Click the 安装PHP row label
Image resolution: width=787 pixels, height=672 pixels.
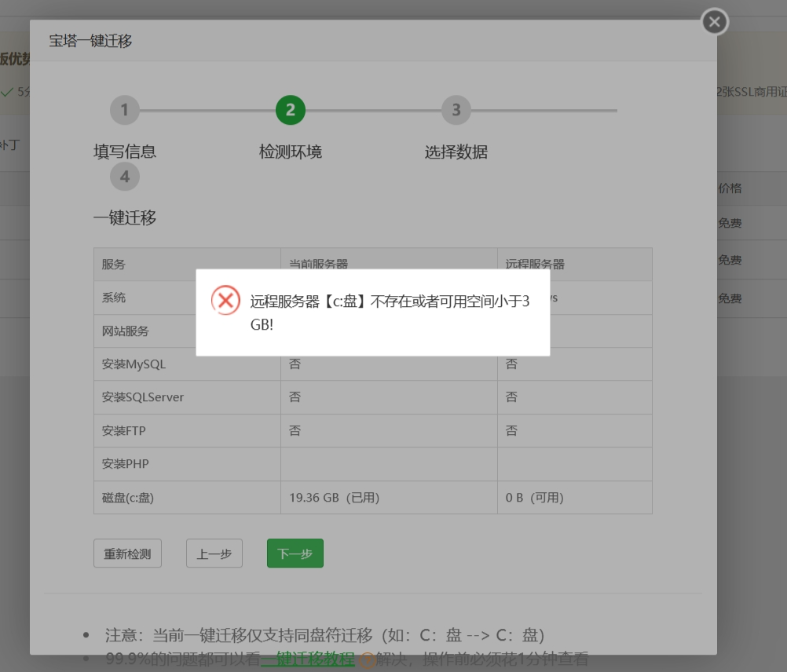pos(126,464)
